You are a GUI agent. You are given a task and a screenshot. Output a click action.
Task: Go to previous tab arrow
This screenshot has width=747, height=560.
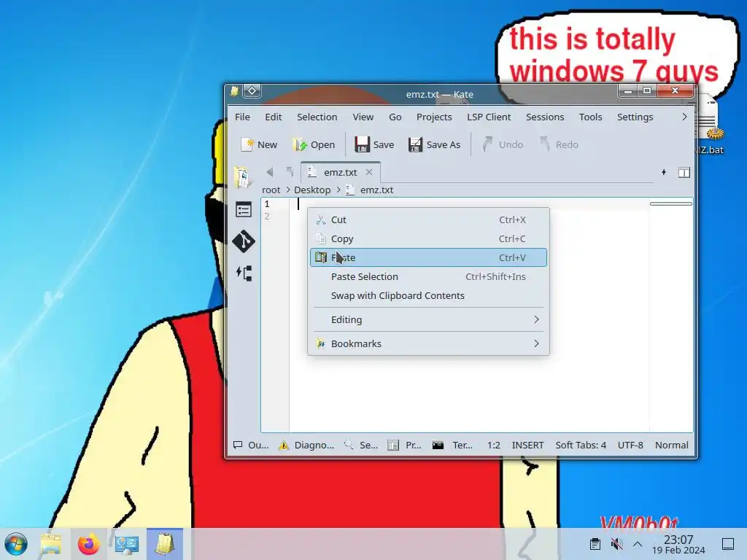pos(270,172)
